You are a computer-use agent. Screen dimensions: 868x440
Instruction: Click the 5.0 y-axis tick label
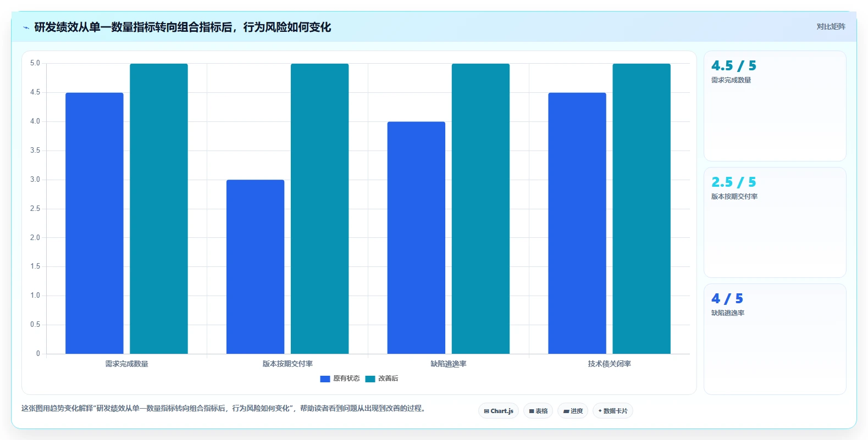pos(35,63)
